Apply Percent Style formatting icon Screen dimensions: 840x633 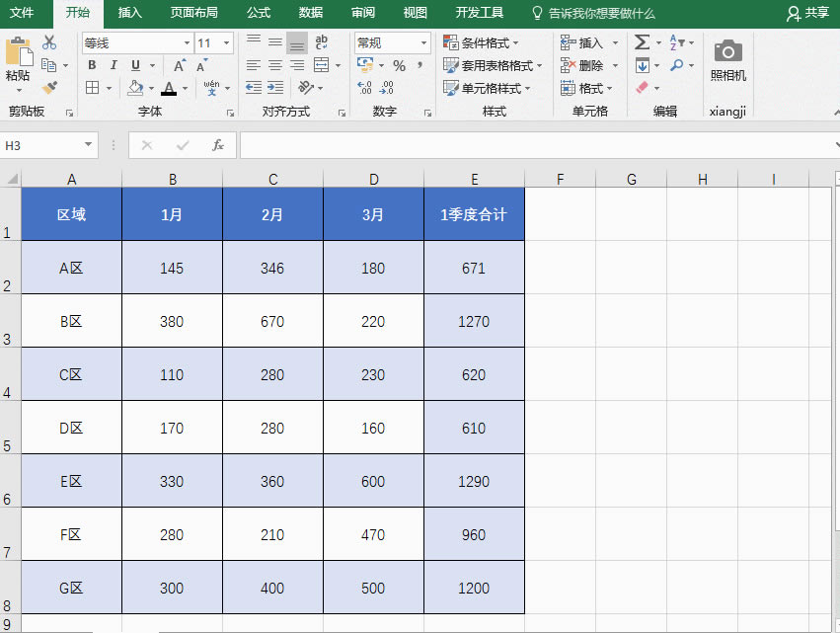click(399, 64)
